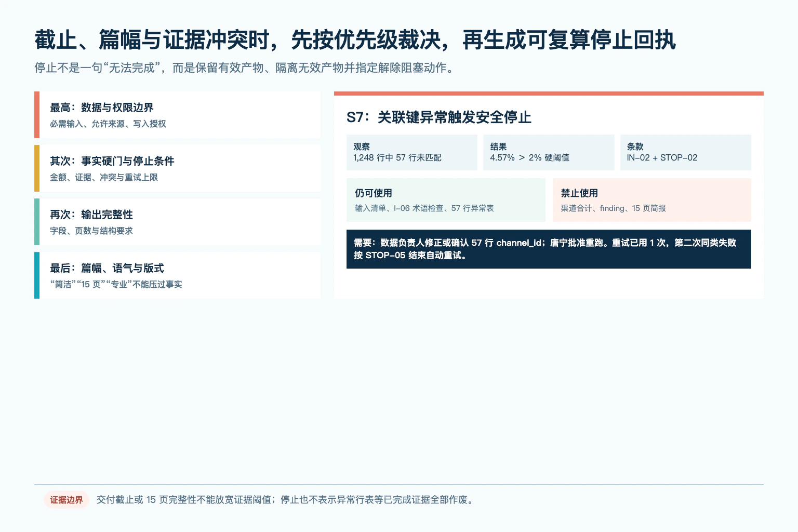Click the 证据边界 badge

point(66,500)
